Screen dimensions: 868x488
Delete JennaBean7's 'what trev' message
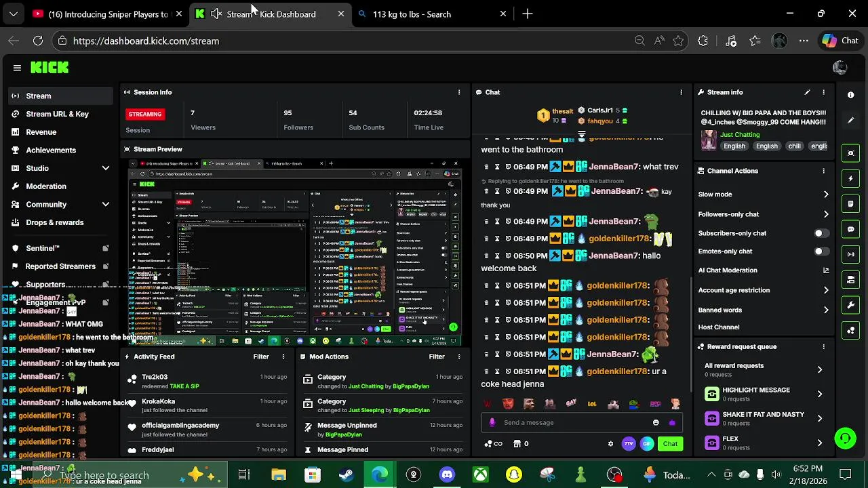tap(486, 167)
